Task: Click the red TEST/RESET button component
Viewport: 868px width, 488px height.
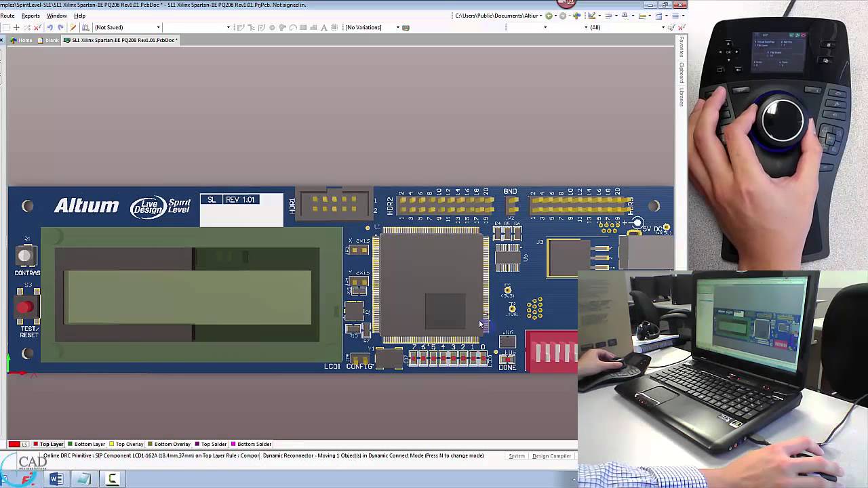Action: [25, 307]
